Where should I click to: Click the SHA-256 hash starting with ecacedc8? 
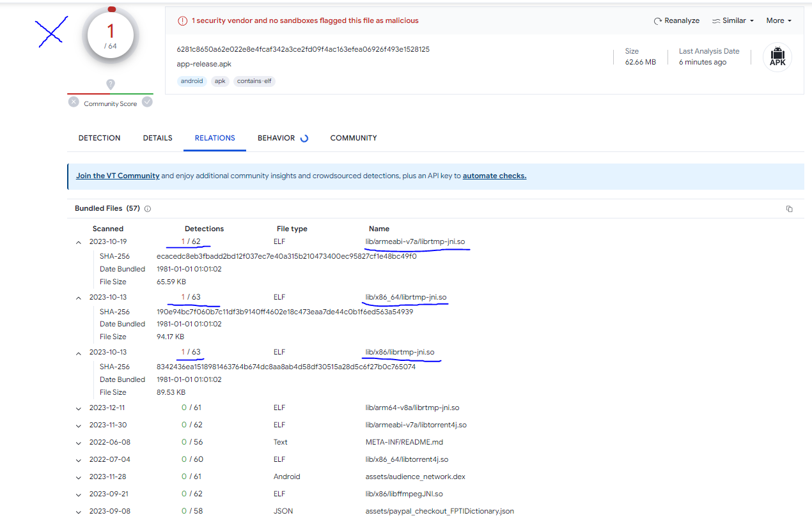click(x=286, y=256)
